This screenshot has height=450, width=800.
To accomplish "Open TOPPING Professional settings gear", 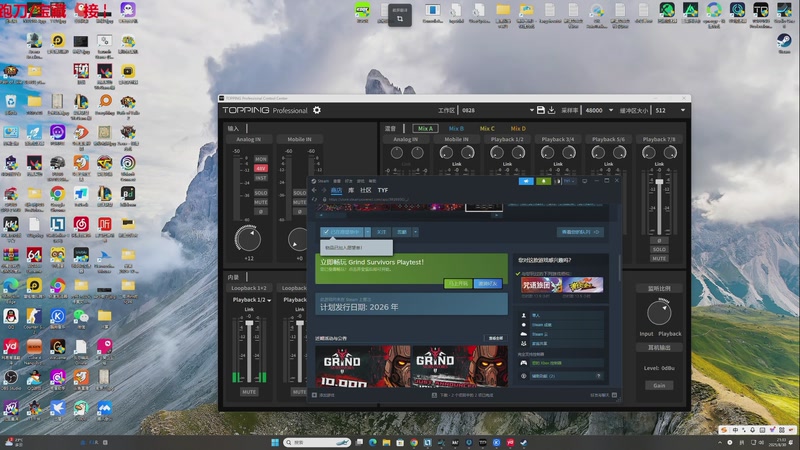I will (x=317, y=110).
